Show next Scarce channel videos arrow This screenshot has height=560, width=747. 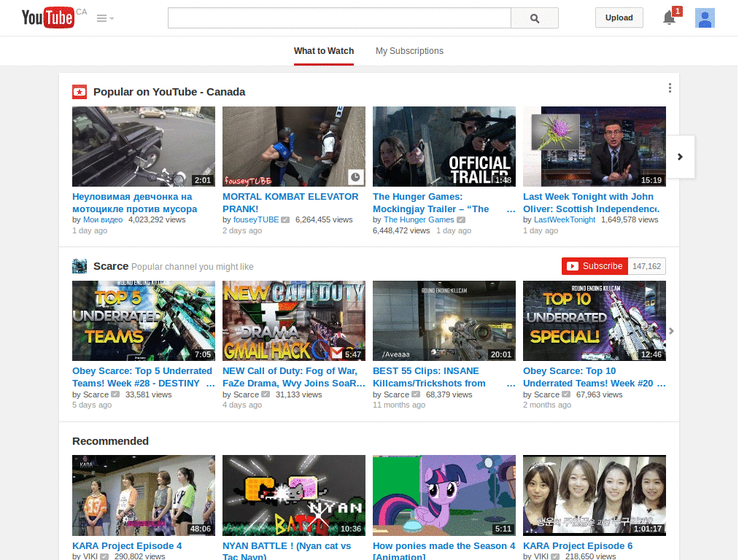[671, 331]
